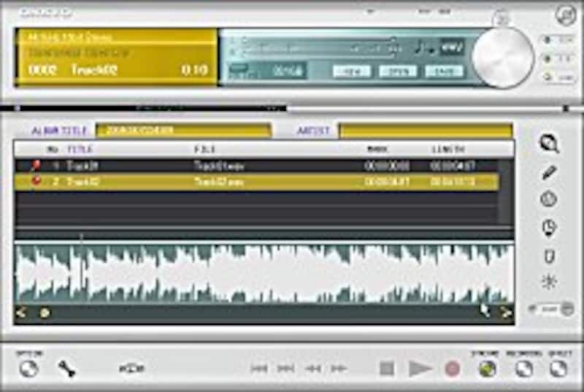Screen dimensions: 584x392
Task: Click the Title column header
Action: [x=80, y=149]
